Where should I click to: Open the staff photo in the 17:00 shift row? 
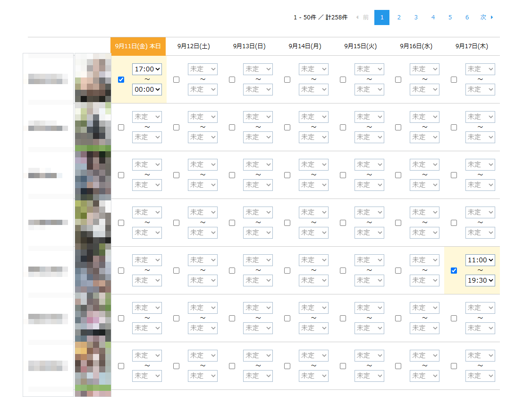point(93,78)
